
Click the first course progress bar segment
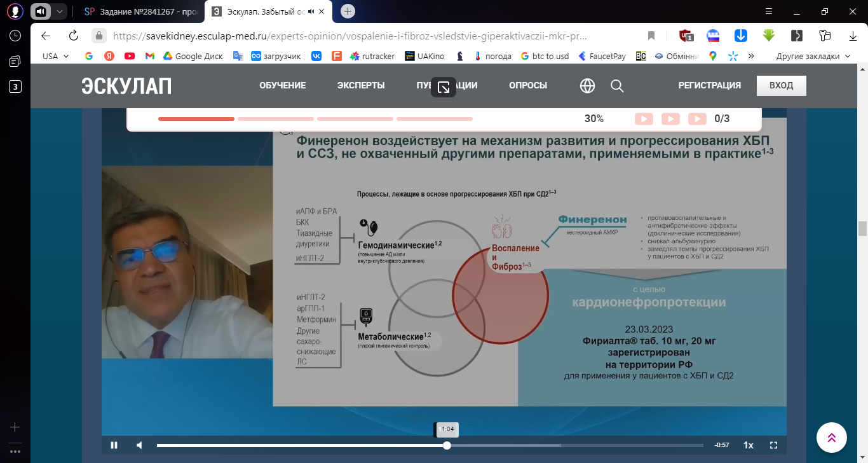coord(196,119)
